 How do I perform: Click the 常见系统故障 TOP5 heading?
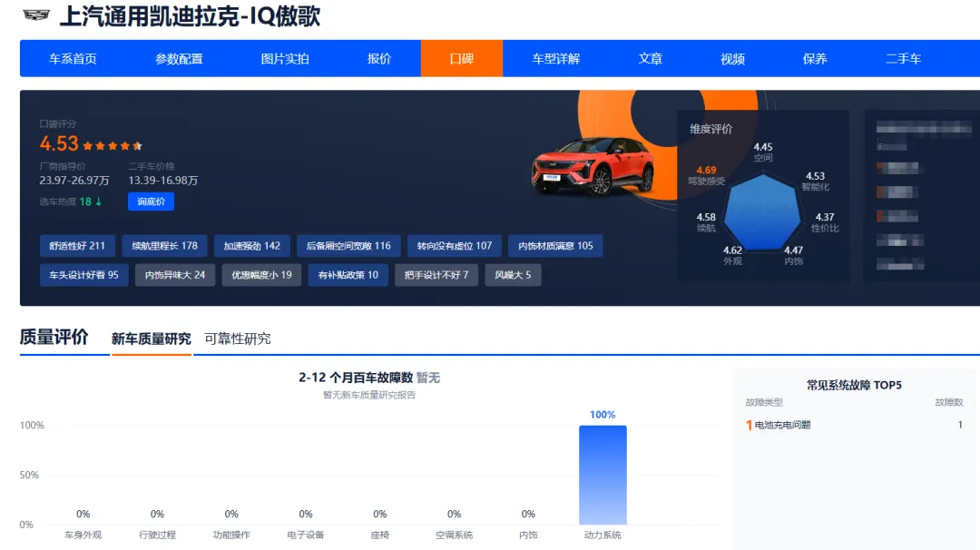coord(854,385)
